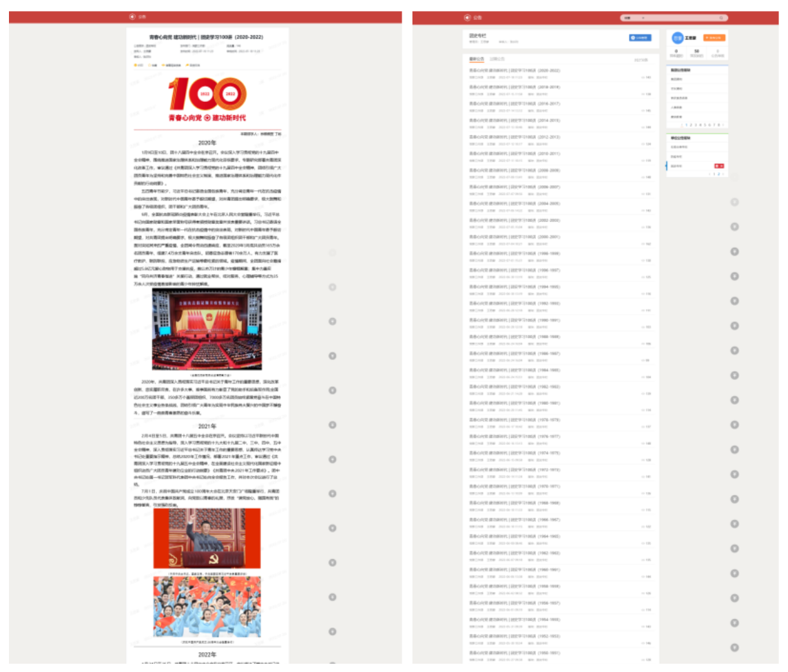The image size is (788, 672).
Task: Click the red badge in the second sidebar panel
Action: pyautogui.click(x=719, y=166)
